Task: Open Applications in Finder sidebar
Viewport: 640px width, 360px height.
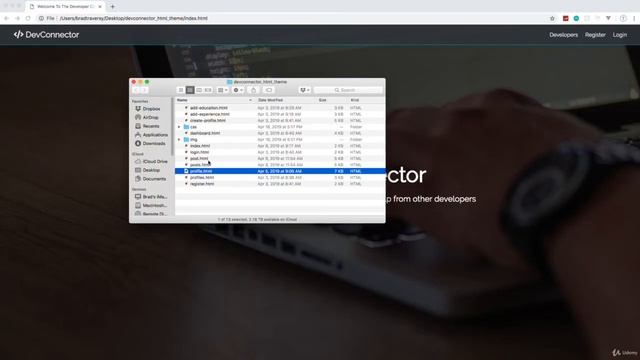Action: 151,135
